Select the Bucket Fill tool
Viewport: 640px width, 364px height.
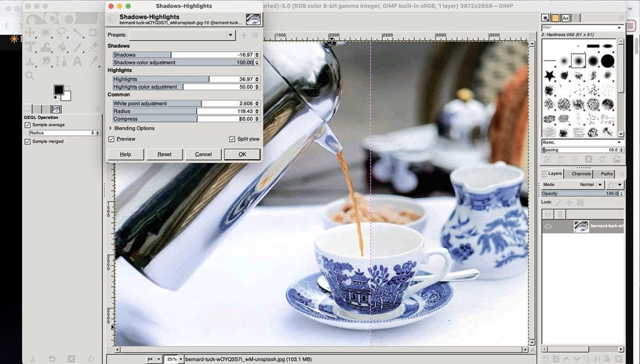click(x=61, y=47)
